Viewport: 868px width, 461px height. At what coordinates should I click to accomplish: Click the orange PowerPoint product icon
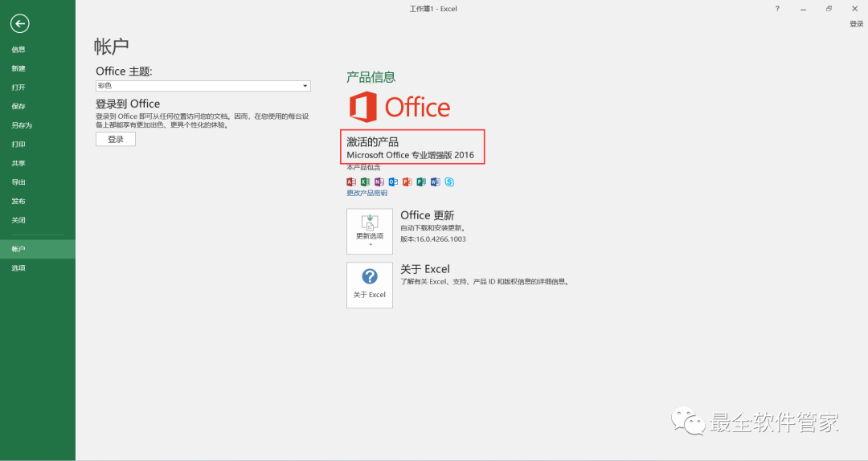pyautogui.click(x=407, y=182)
